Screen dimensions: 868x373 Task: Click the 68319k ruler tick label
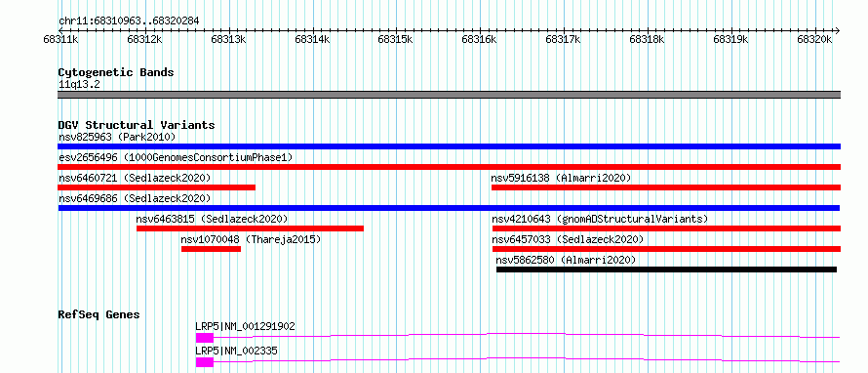[730, 39]
